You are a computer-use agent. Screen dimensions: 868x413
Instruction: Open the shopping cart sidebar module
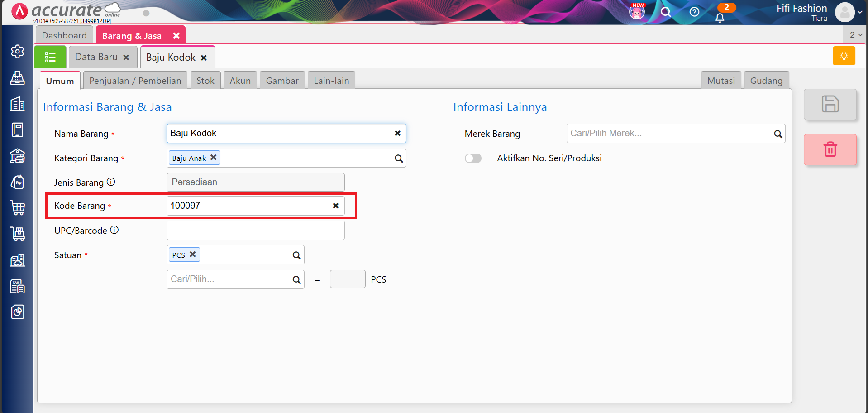click(18, 208)
